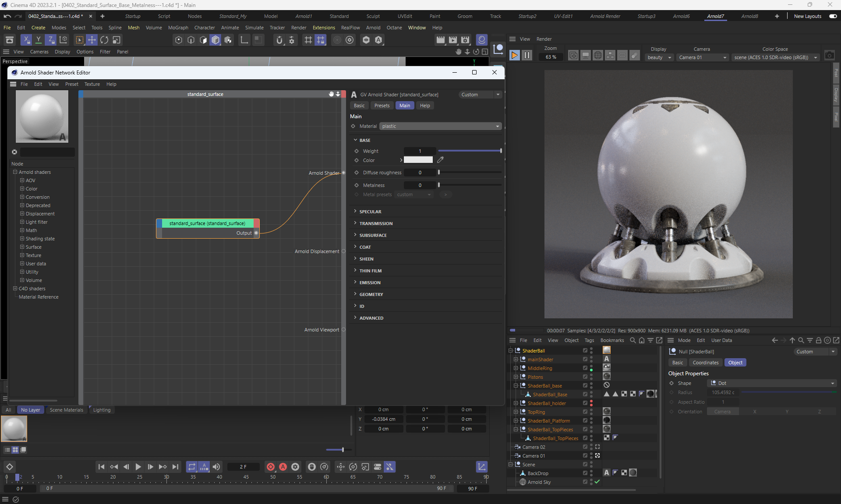Click the IPR snapshot camera icon
The image size is (841, 504).
coord(829,55)
